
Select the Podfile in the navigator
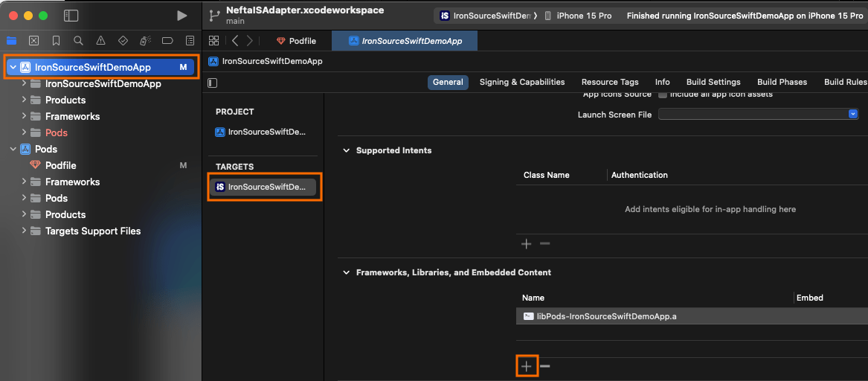coord(61,166)
